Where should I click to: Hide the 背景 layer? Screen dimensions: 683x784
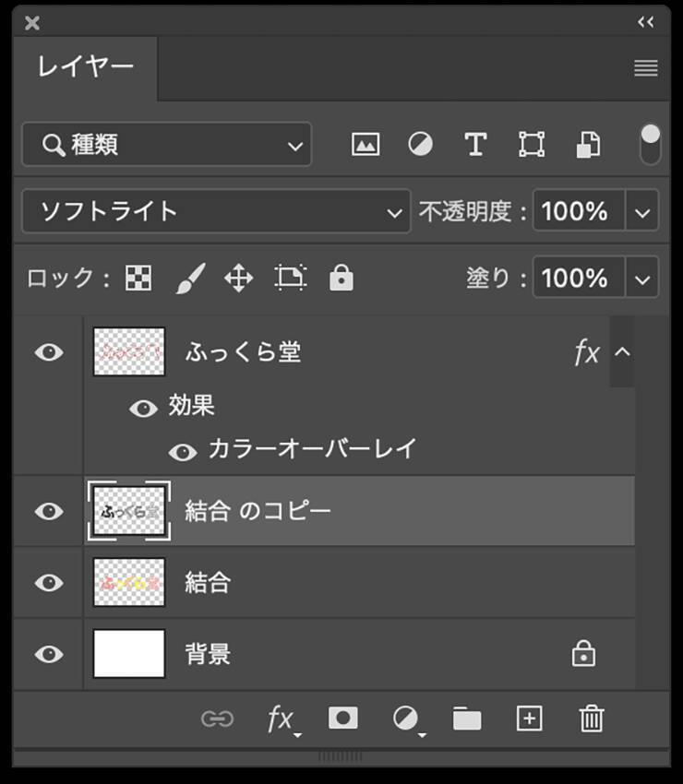click(x=49, y=655)
